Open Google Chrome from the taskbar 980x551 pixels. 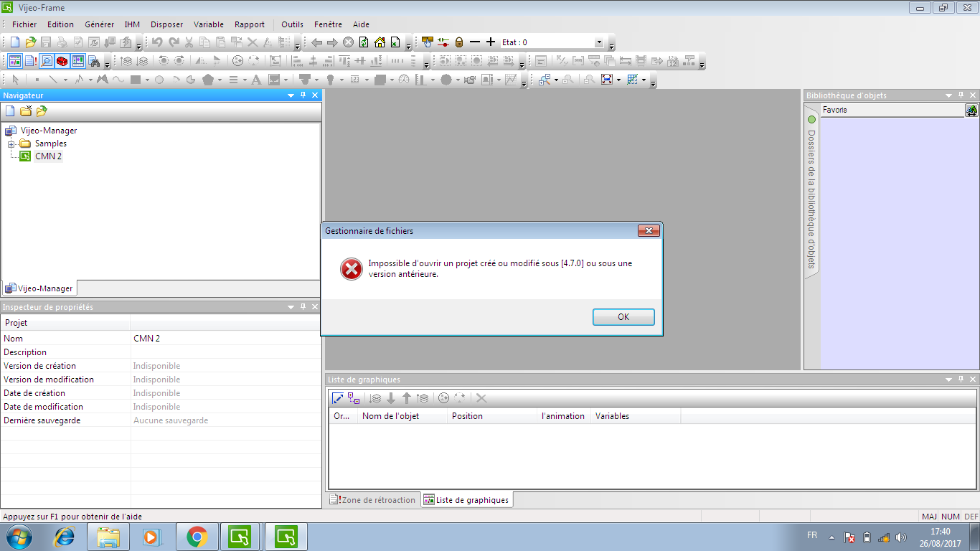click(x=197, y=537)
